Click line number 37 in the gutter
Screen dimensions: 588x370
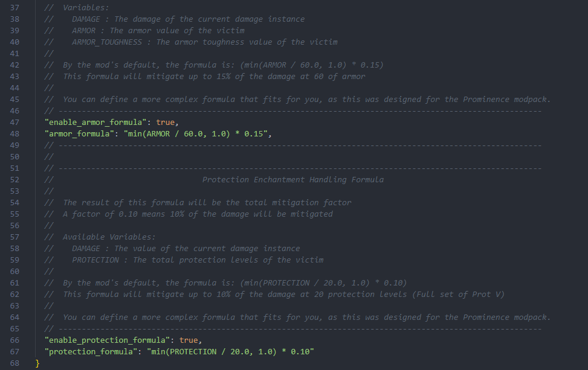click(15, 7)
